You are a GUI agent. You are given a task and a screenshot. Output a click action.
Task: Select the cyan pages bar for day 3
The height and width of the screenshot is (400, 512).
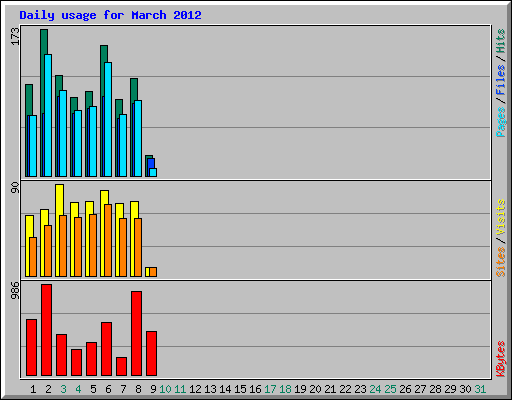[63, 133]
